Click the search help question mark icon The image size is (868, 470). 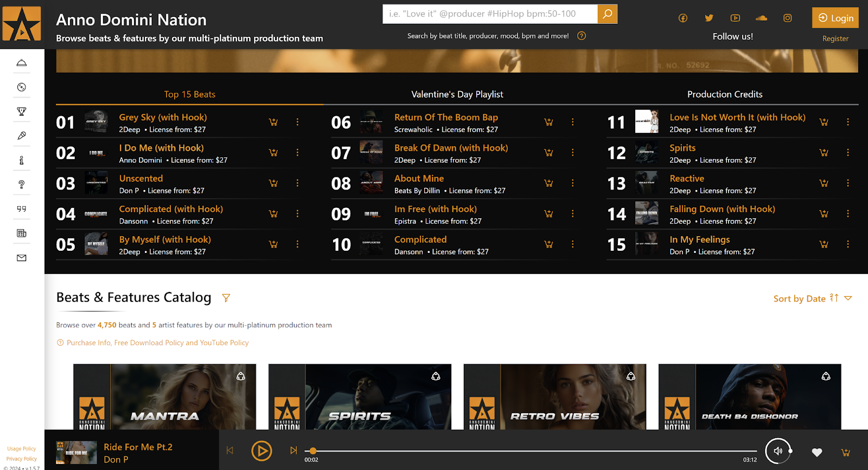pos(582,36)
